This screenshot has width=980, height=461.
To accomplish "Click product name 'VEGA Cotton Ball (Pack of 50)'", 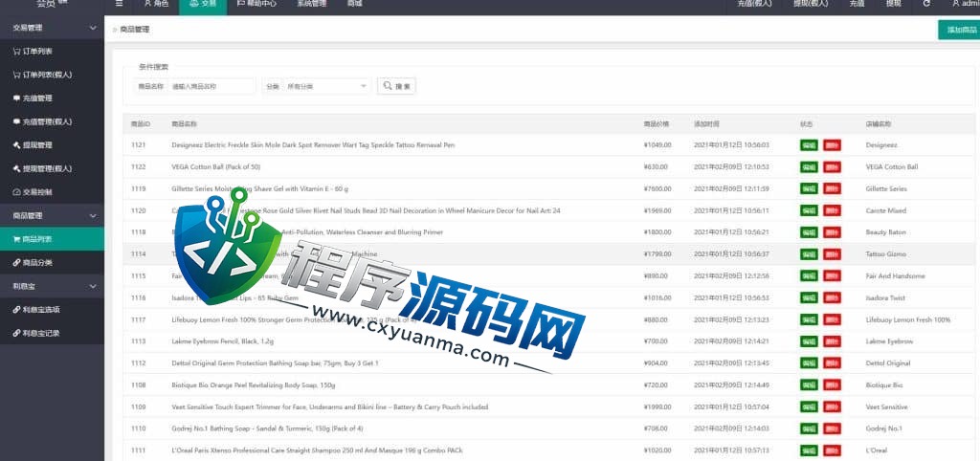I will point(215,166).
